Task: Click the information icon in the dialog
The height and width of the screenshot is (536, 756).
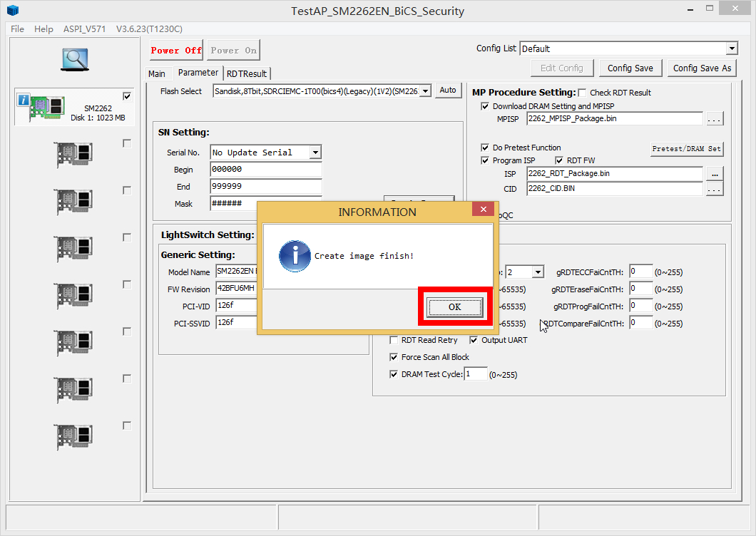Action: click(x=295, y=256)
